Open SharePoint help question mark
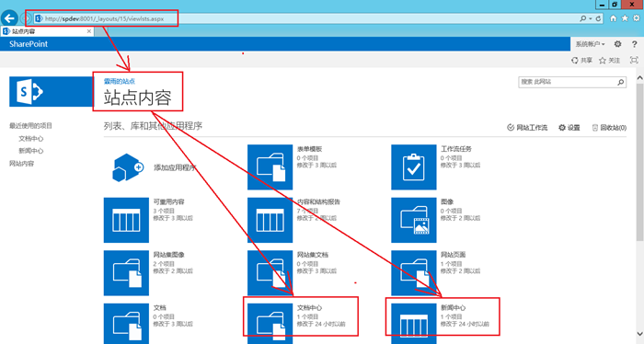 pos(634,44)
